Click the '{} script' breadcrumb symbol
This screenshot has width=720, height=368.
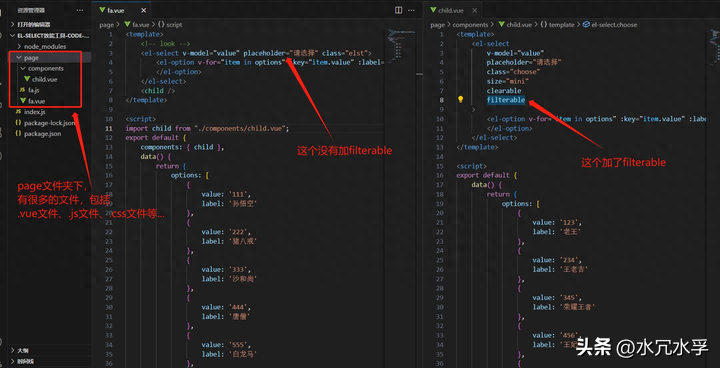170,25
